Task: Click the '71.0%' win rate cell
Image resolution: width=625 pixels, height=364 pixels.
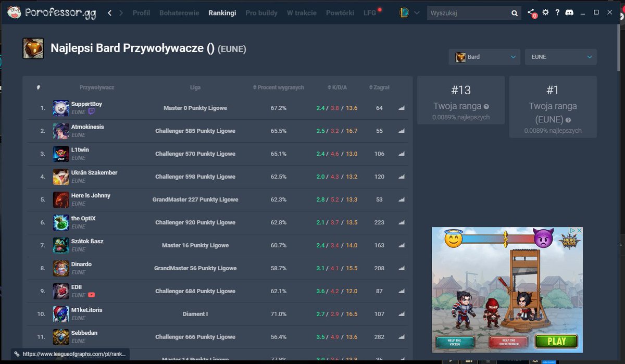Action: click(279, 315)
